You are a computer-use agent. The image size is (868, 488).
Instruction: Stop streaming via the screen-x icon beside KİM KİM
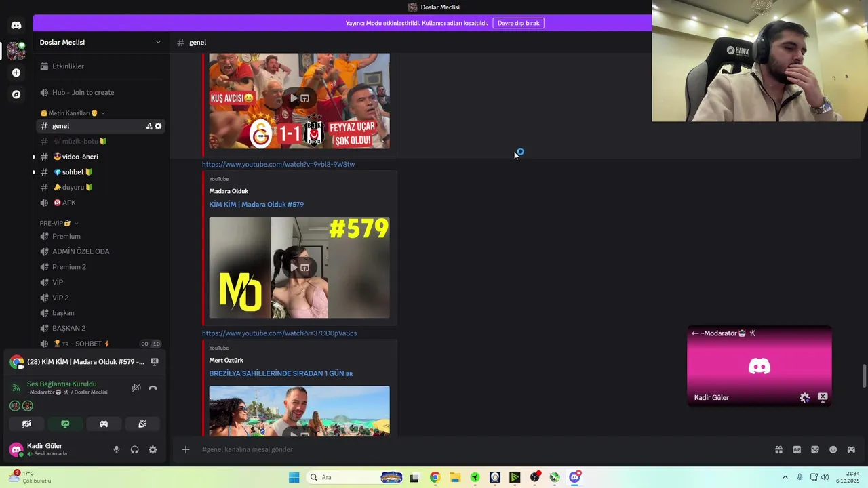pos(155,362)
